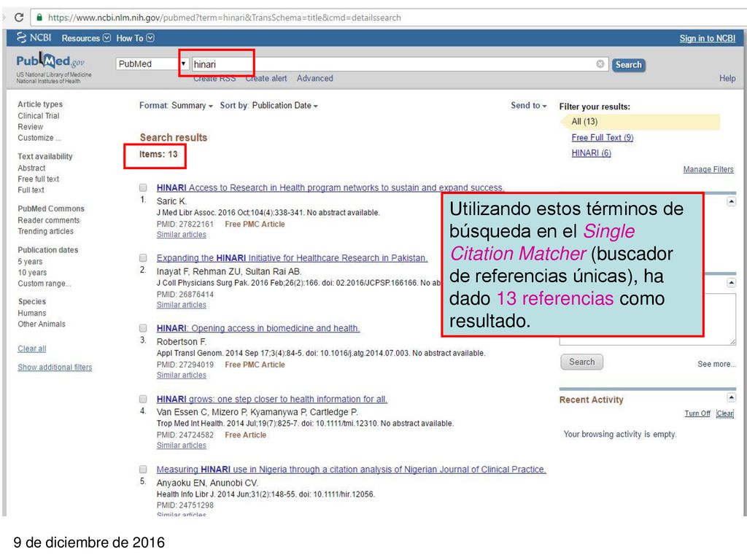
Task: Open Expanding the HINARI Initiative article
Action: [292, 257]
